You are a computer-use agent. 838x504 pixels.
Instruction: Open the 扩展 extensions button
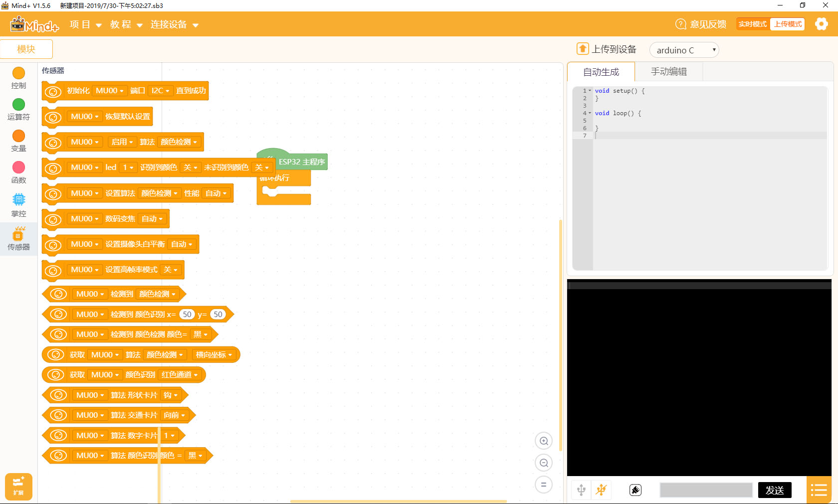pyautogui.click(x=18, y=487)
